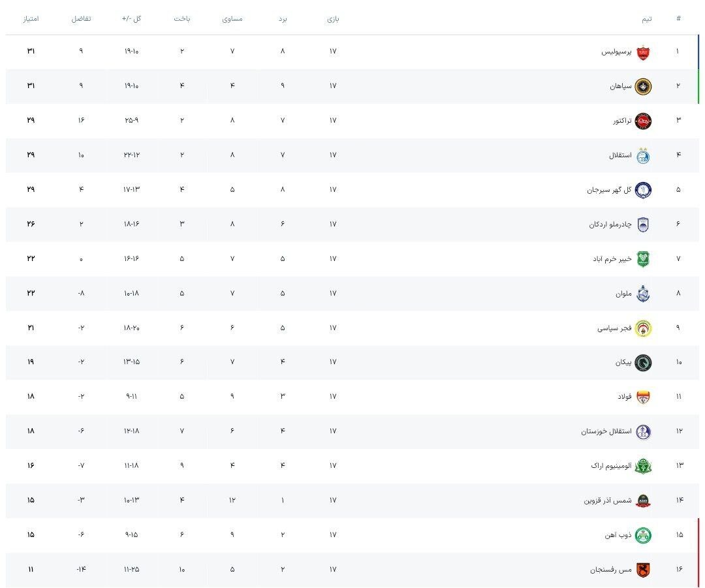Viewport: 705px width, 588px height.
Task: Click the Gol Gohar Sirjan (گل گهر سیرجان) logo
Action: tap(643, 190)
